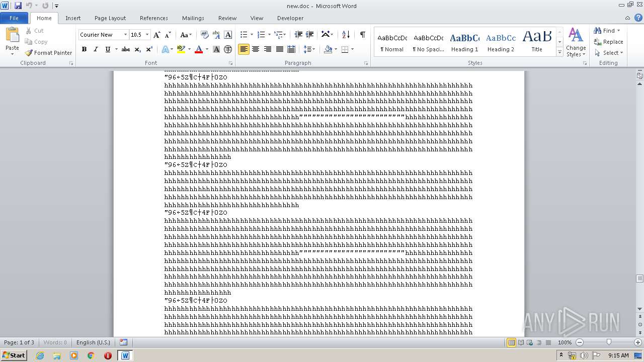Click 100% zoom level in status bar
Screen dimensions: 644x362
coord(565,342)
